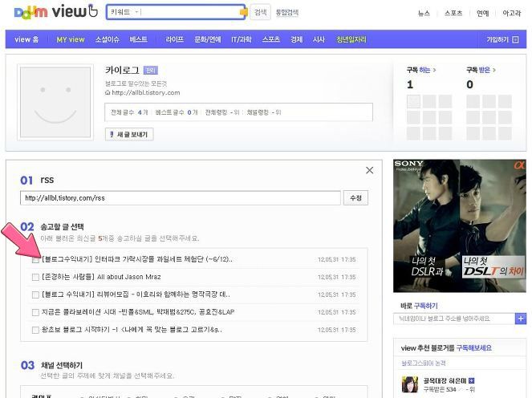Close the RSS submission panel
The width and height of the screenshot is (532, 398).
(369, 170)
